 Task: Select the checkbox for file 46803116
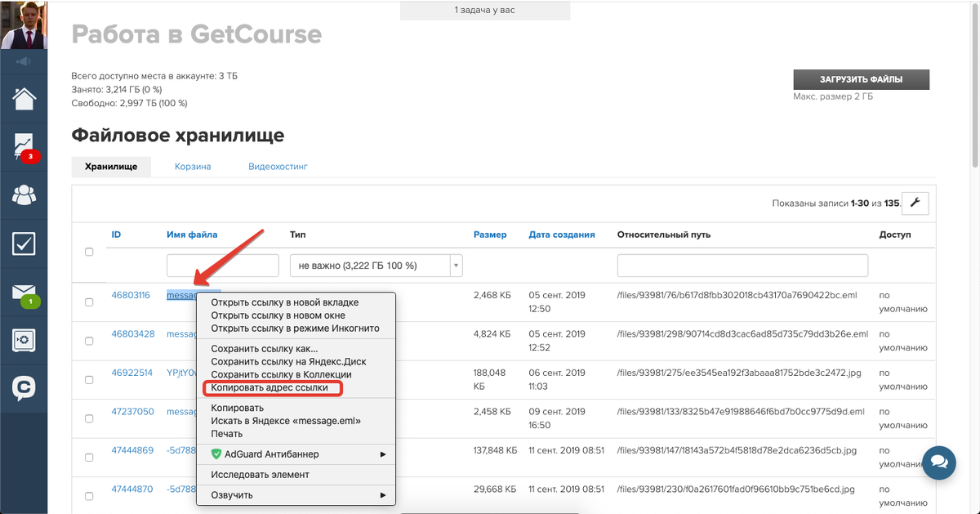coord(89,302)
